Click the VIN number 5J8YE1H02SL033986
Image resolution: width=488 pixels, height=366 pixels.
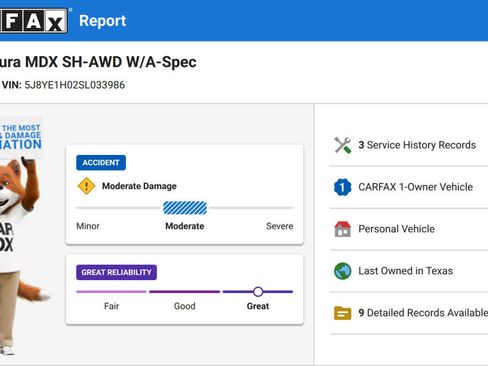[x=75, y=85]
